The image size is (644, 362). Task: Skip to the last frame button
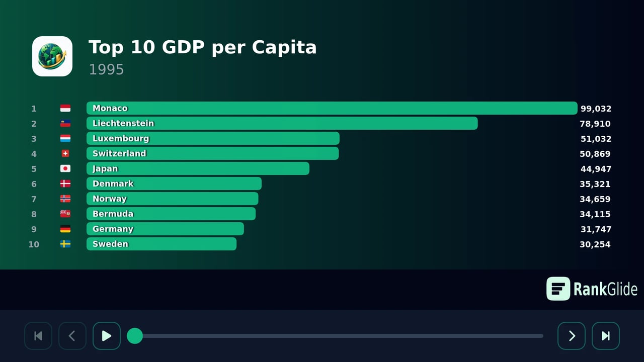(x=606, y=336)
